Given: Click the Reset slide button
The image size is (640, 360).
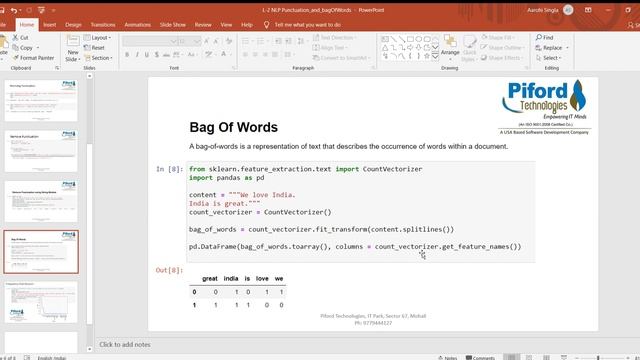Looking at the screenshot, I should tap(94, 48).
